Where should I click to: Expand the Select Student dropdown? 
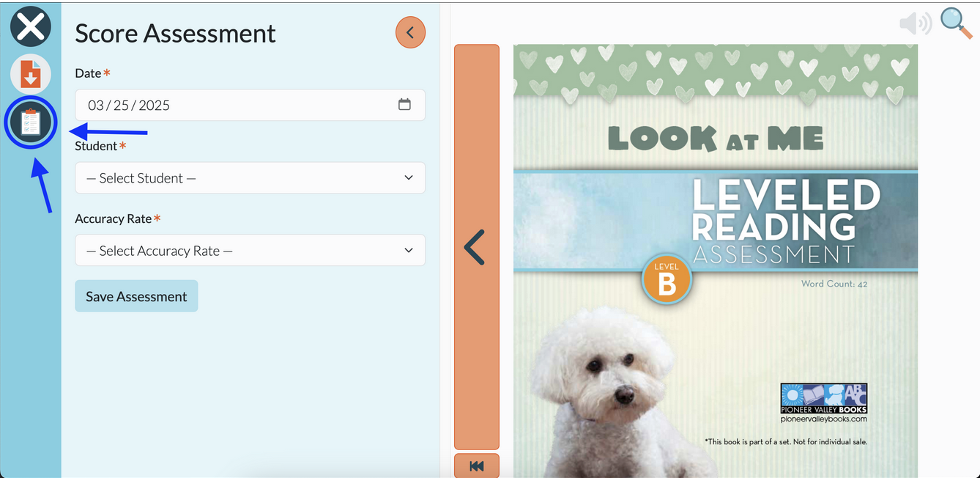[x=250, y=178]
